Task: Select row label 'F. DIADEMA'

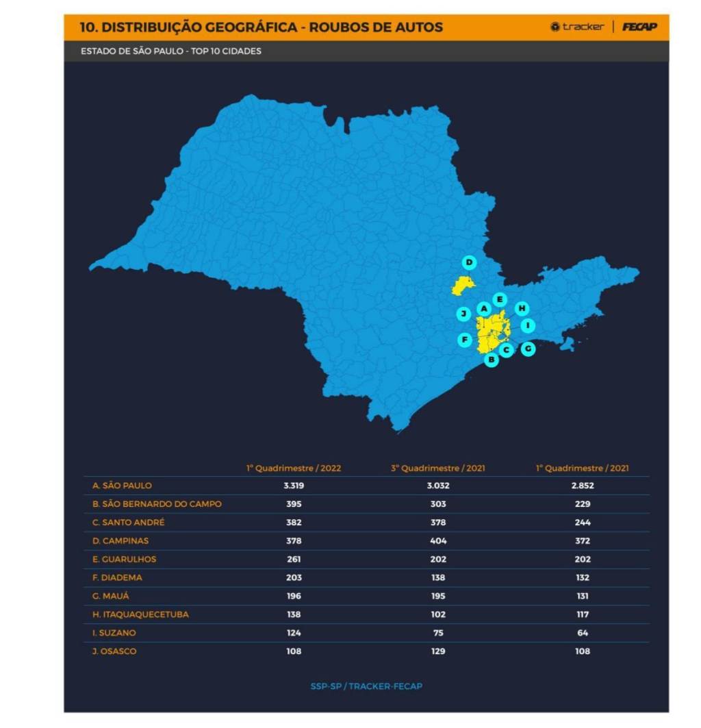Action: [x=118, y=577]
